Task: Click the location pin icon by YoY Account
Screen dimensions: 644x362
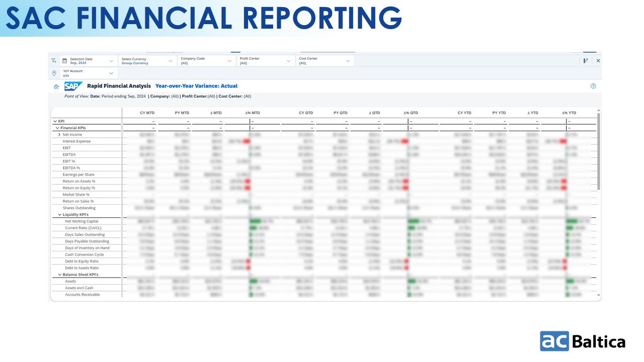Action: 54,73
